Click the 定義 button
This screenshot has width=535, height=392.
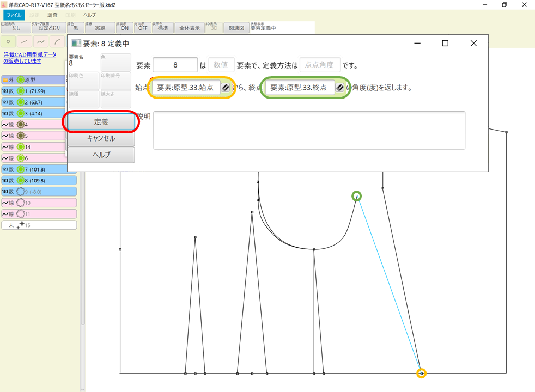pos(101,122)
